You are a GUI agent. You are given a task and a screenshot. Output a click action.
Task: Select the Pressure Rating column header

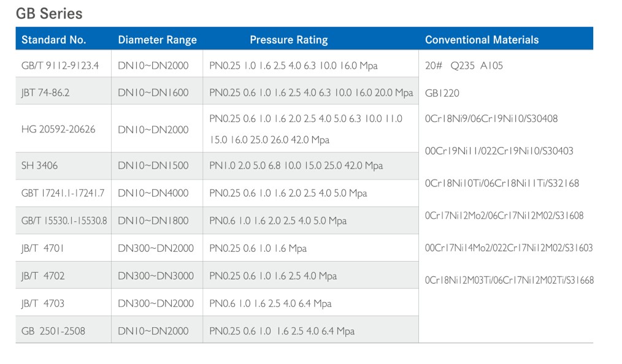pos(288,40)
